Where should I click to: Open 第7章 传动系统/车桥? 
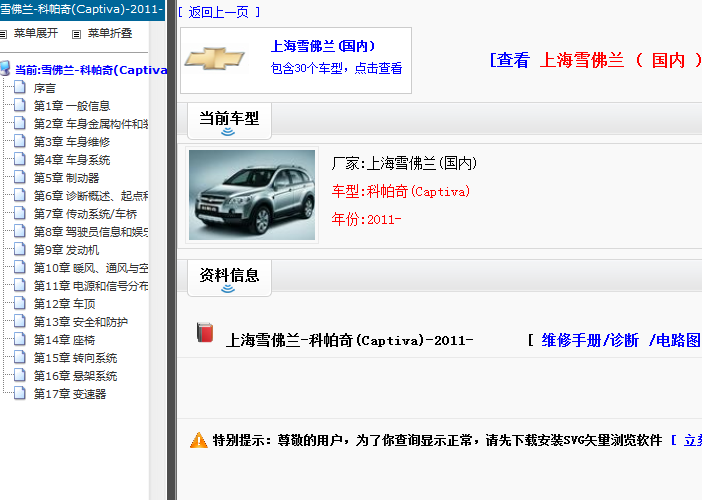tap(86, 214)
